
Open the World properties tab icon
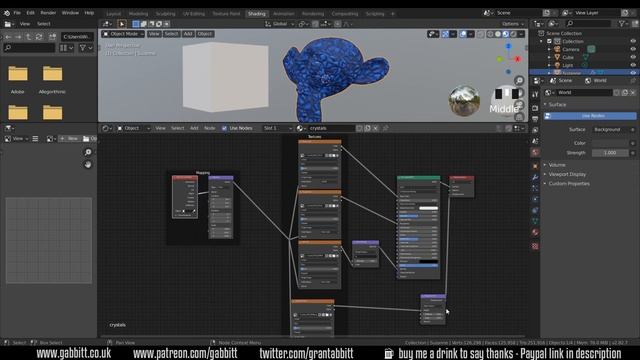535,152
